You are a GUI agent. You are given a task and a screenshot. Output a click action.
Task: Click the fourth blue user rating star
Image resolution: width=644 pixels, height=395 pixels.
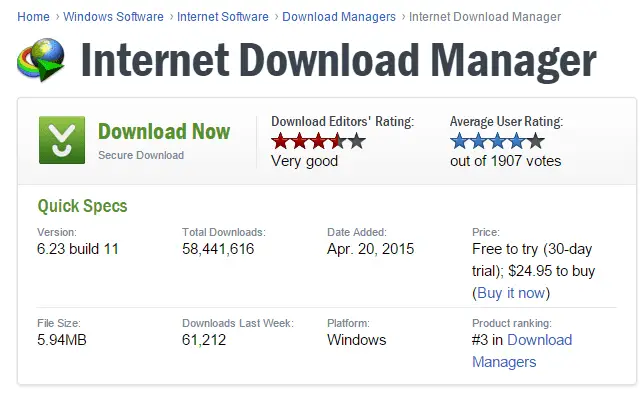pyautogui.click(x=517, y=141)
